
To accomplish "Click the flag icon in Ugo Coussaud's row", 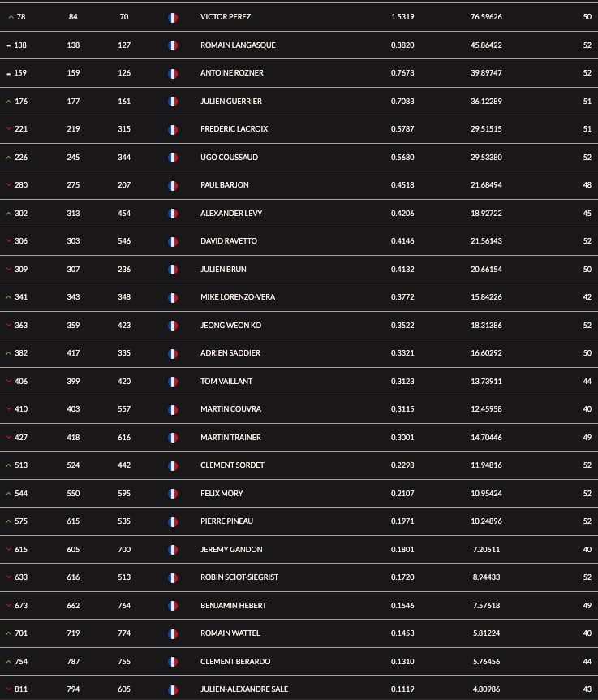I will pos(173,158).
